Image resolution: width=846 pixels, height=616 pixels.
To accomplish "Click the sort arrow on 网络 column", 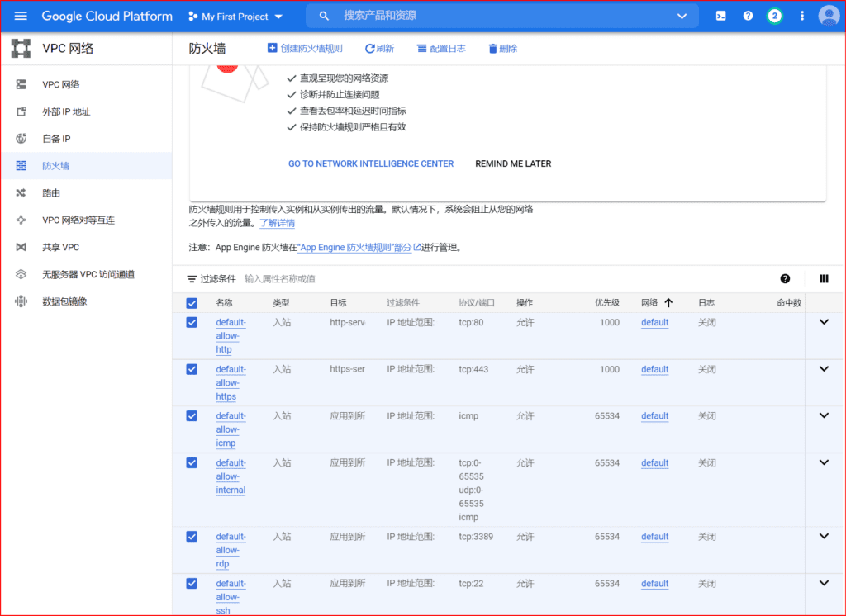I will pyautogui.click(x=667, y=303).
